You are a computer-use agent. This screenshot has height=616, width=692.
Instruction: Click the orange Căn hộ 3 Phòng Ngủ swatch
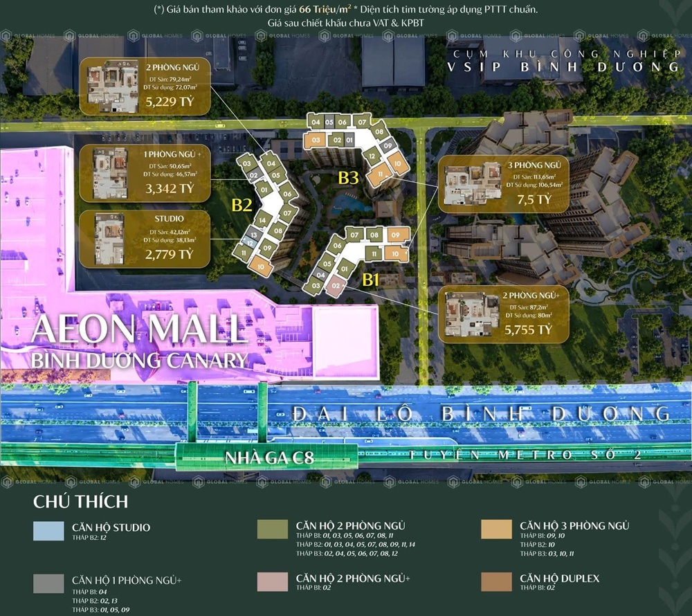pyautogui.click(x=496, y=529)
